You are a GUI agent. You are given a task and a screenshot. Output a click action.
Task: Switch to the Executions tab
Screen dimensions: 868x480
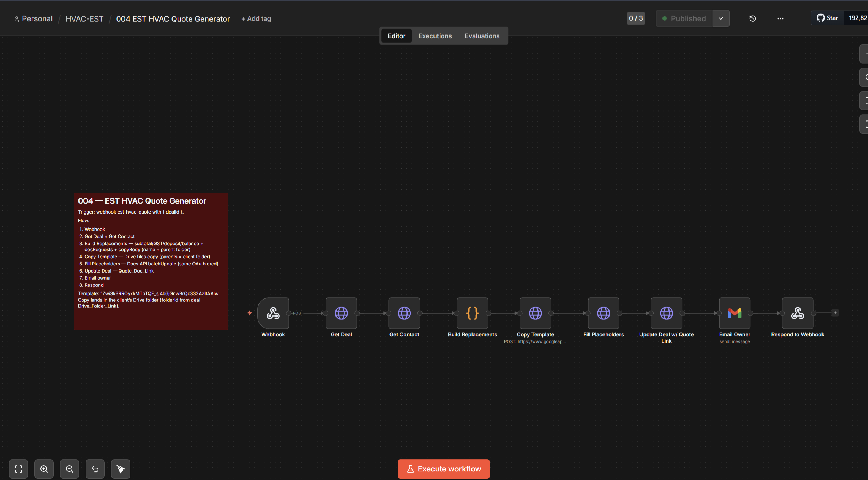point(435,36)
